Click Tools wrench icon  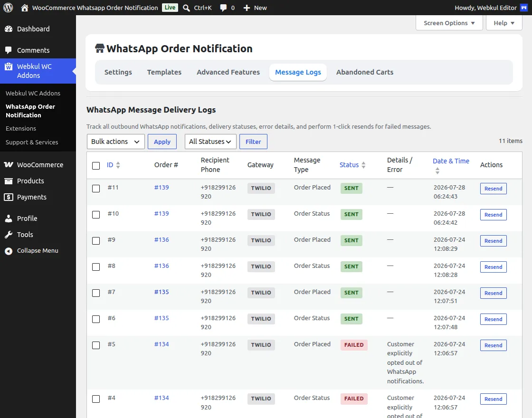(9, 235)
